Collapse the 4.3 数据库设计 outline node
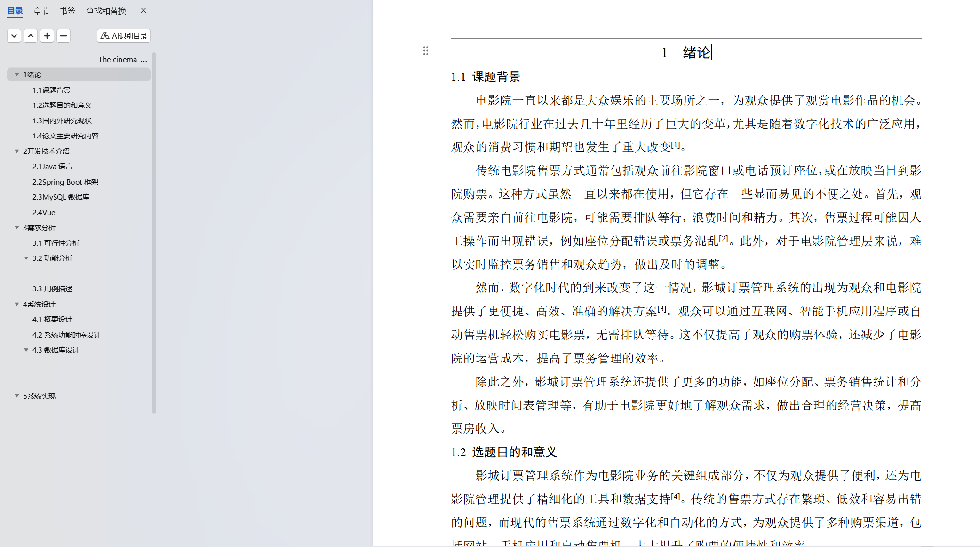 (26, 350)
